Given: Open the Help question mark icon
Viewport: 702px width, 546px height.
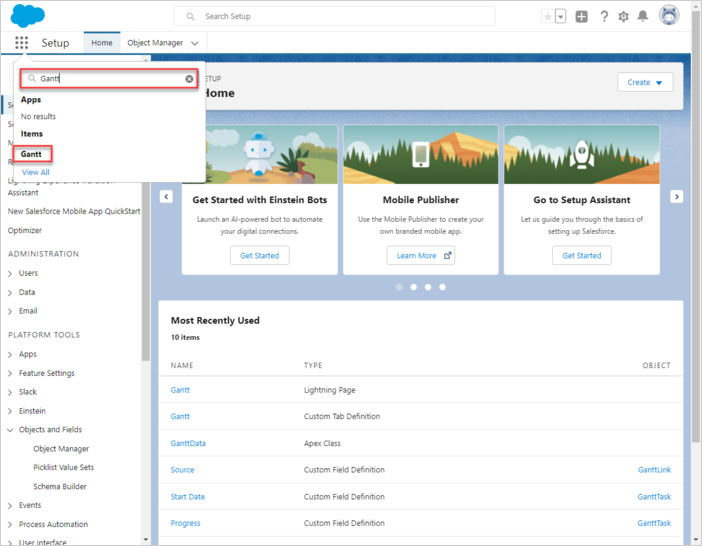Looking at the screenshot, I should pyautogui.click(x=604, y=17).
